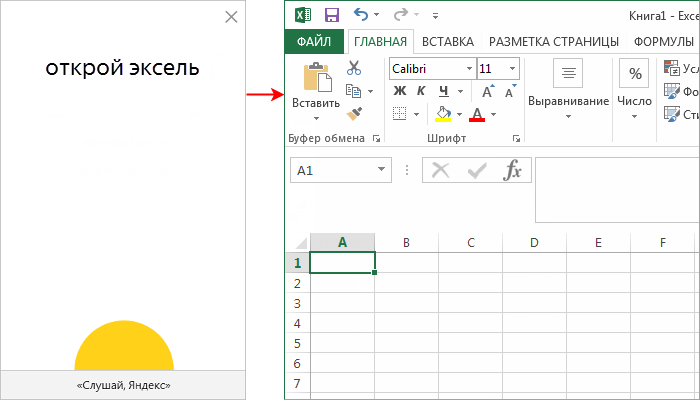The height and width of the screenshot is (400, 700).
Task: Click the «Слушай, Яндекс» button
Action: pos(123,385)
